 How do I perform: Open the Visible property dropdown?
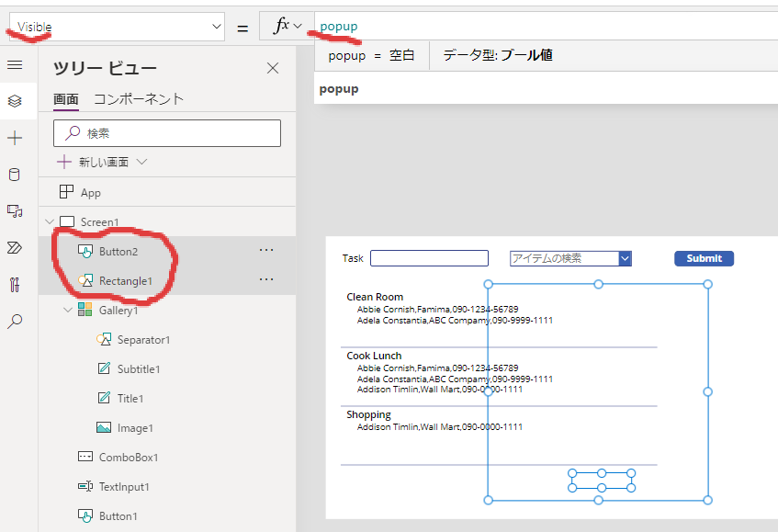click(x=116, y=28)
